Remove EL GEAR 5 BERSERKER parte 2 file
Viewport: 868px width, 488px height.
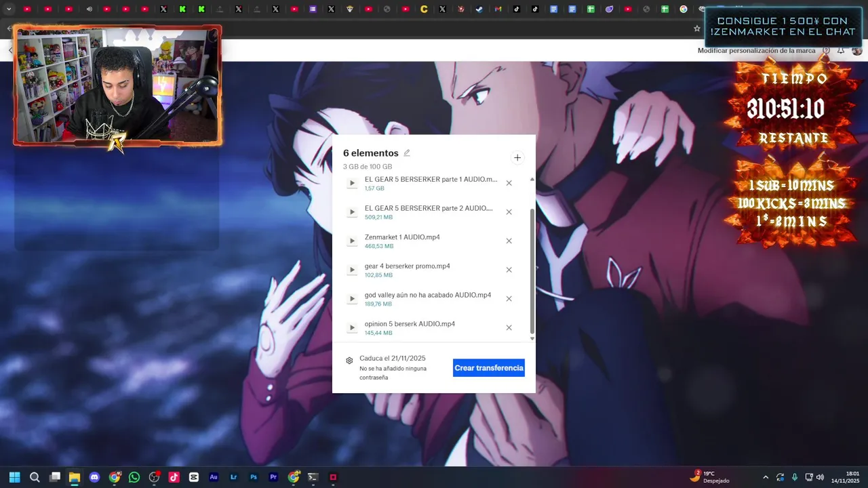[x=509, y=212]
